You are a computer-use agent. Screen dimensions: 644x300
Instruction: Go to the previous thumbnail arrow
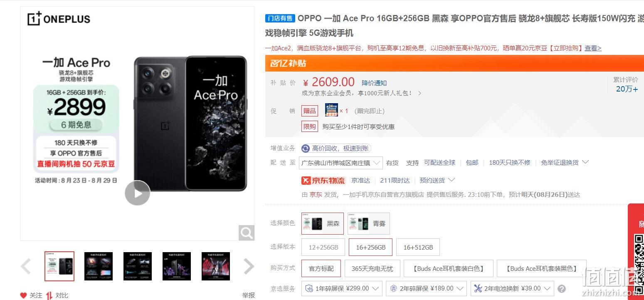tap(26, 266)
